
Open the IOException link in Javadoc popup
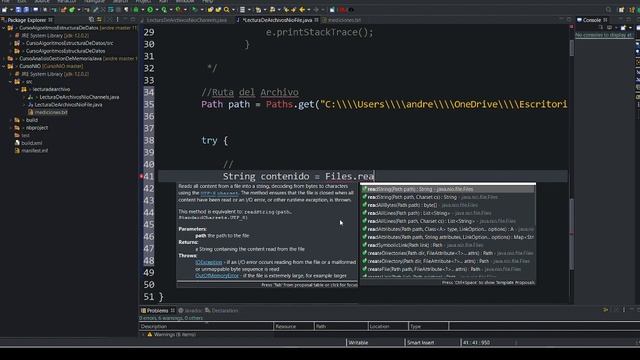point(209,262)
